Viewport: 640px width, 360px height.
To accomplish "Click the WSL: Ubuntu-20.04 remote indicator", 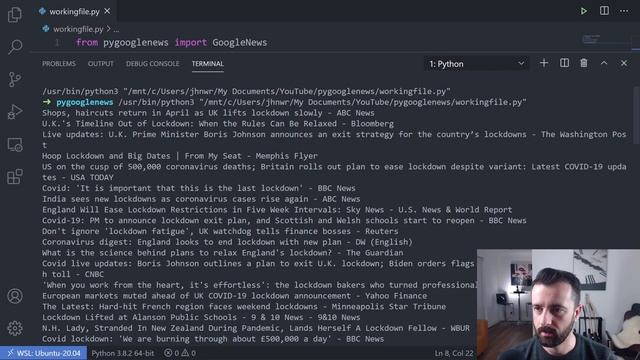I will [44, 353].
